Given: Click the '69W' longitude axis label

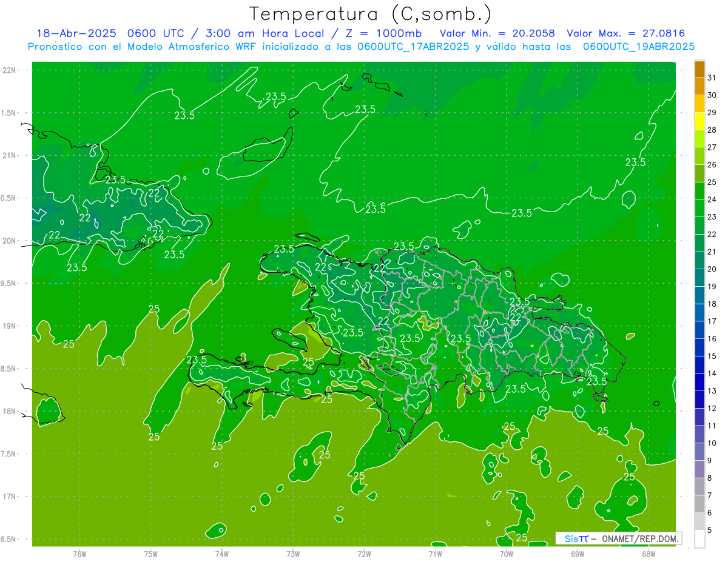Looking at the screenshot, I should pyautogui.click(x=577, y=554).
